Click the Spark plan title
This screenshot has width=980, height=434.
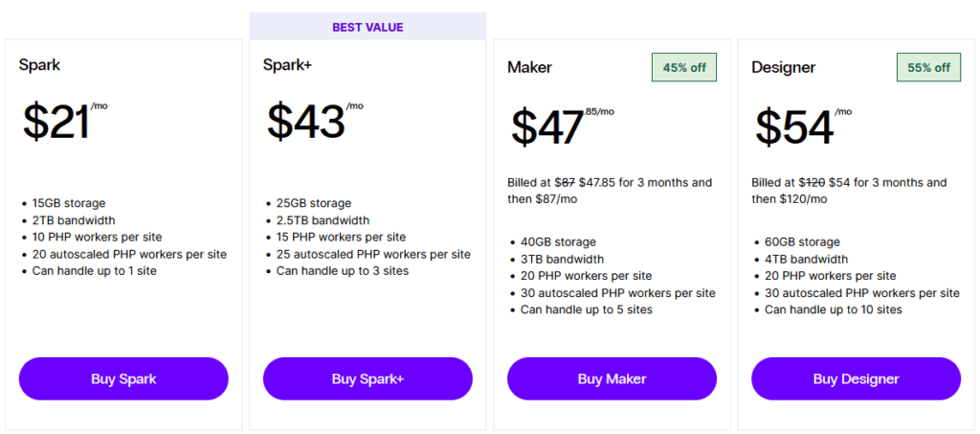click(x=39, y=64)
